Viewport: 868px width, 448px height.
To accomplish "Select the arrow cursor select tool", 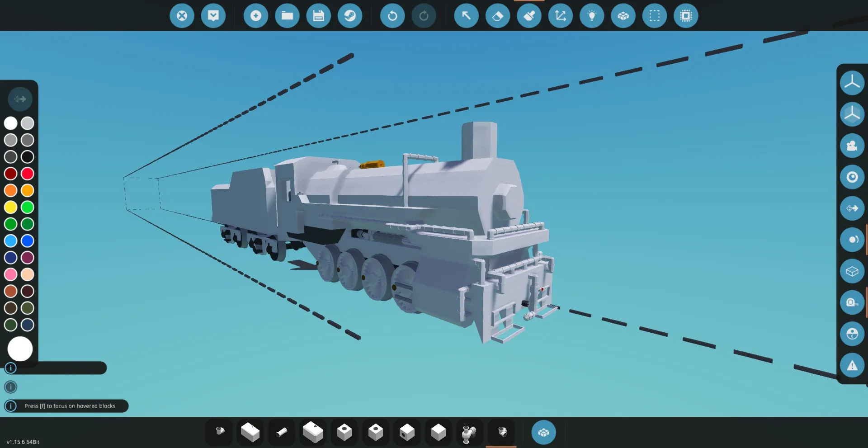I will tap(466, 16).
